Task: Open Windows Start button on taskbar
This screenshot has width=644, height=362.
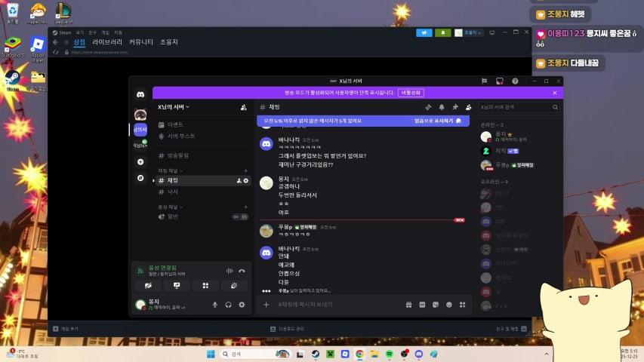Action: pos(211,354)
